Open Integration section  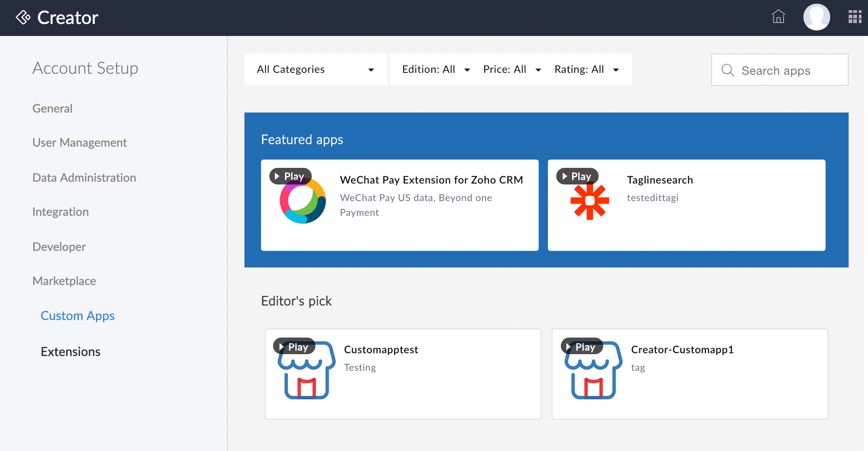[60, 212]
